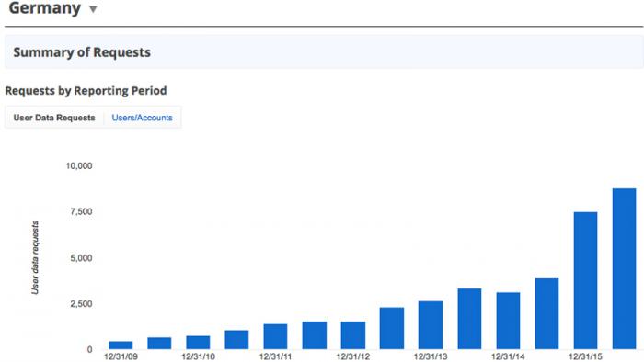
Task: Click the bar just left of the 12/31/15 bar
Action: (546, 314)
